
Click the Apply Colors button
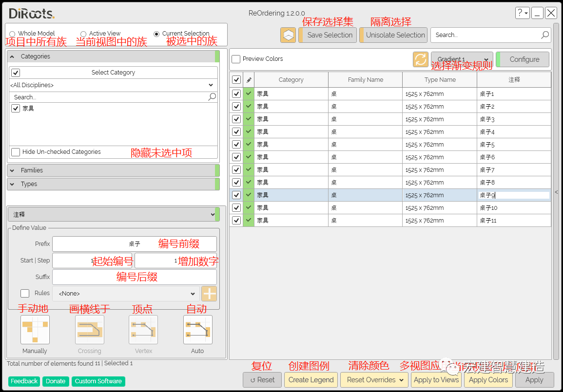tap(488, 380)
